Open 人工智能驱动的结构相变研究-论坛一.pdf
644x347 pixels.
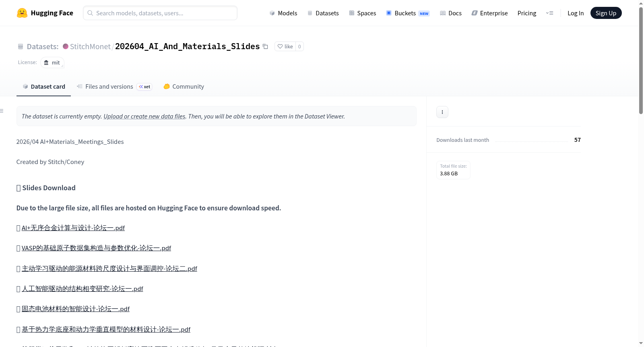[83, 289]
